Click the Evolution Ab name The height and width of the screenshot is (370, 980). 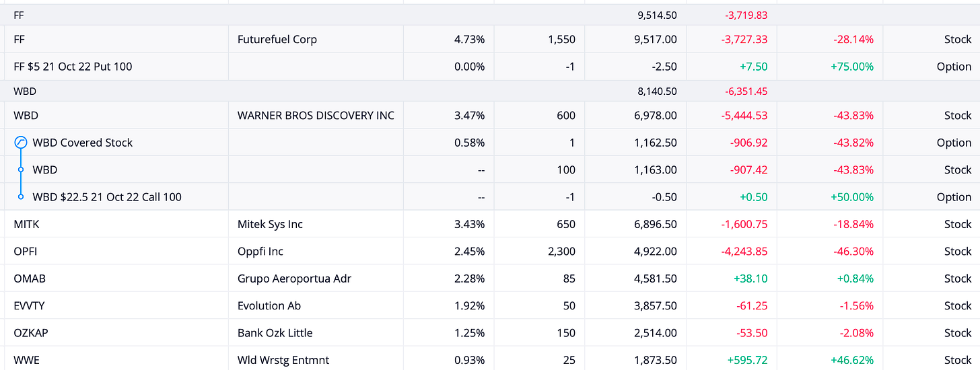click(x=269, y=305)
